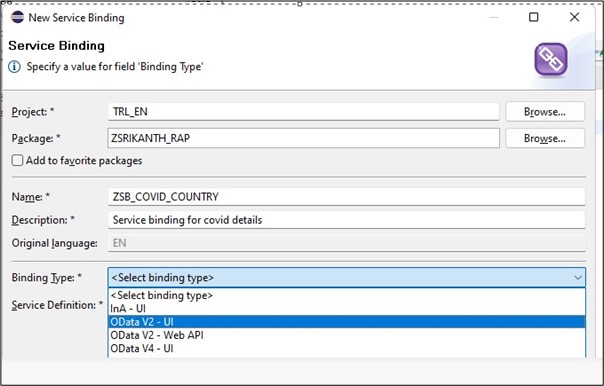604x386 pixels.
Task: Click the info icon beside the binding type message
Action: [15, 67]
